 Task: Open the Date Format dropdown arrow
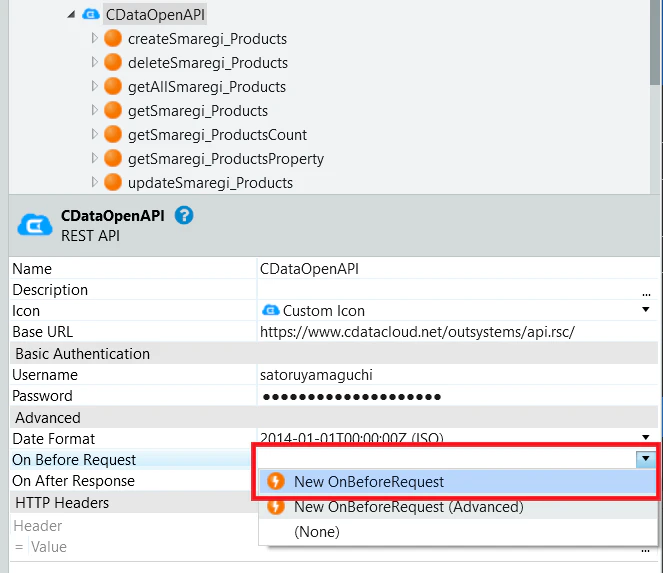(x=646, y=437)
